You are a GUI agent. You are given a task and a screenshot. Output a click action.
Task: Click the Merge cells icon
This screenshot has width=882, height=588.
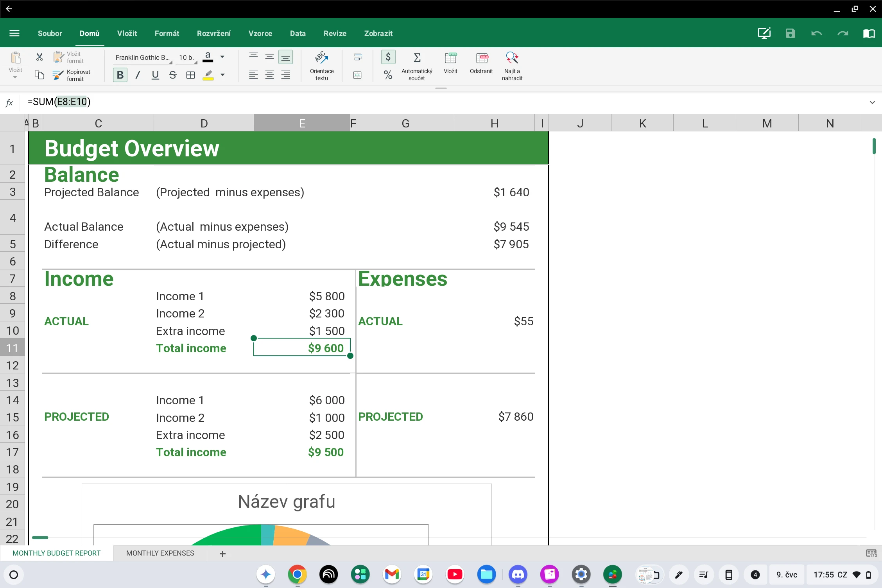358,75
